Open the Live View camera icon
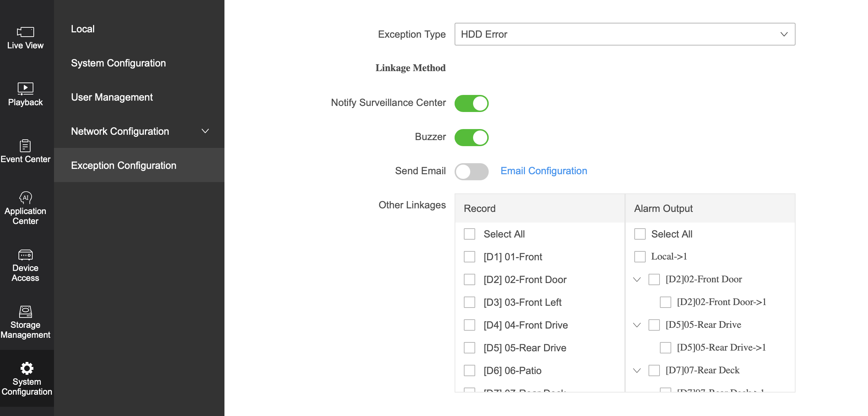868x416 pixels. (25, 32)
